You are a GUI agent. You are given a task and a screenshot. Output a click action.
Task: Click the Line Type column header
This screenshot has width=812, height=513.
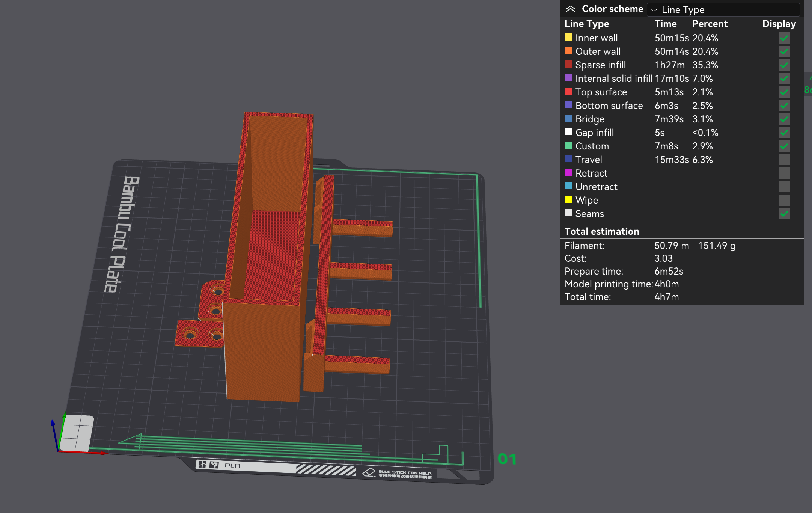587,24
